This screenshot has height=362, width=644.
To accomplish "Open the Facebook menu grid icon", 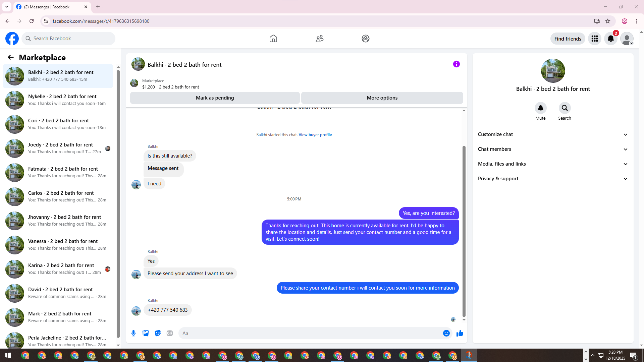I will (595, 39).
